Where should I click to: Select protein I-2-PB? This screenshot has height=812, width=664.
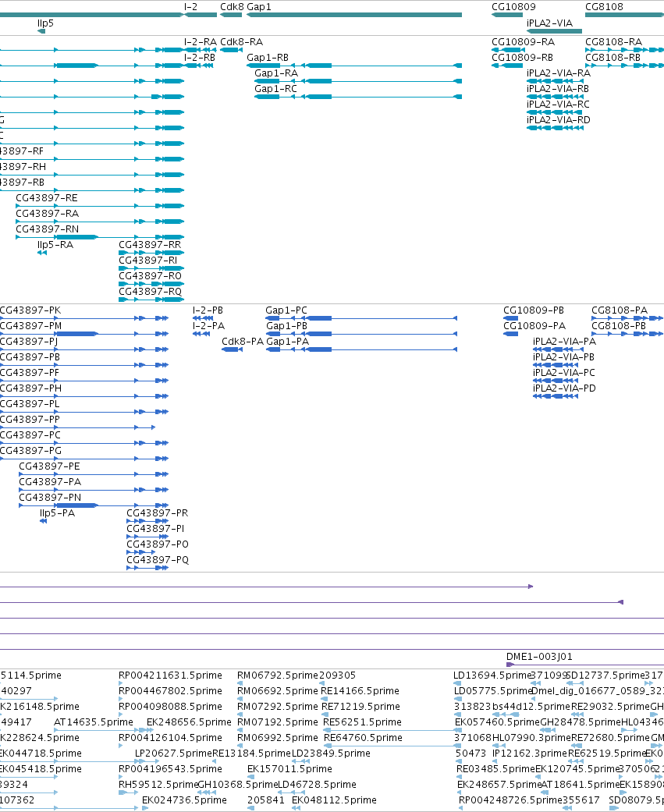[x=208, y=310]
